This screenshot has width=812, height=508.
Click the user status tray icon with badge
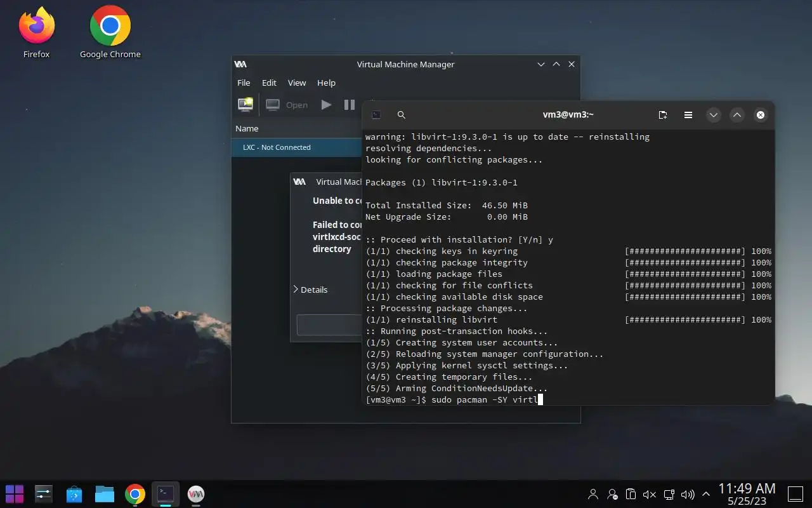[612, 494]
